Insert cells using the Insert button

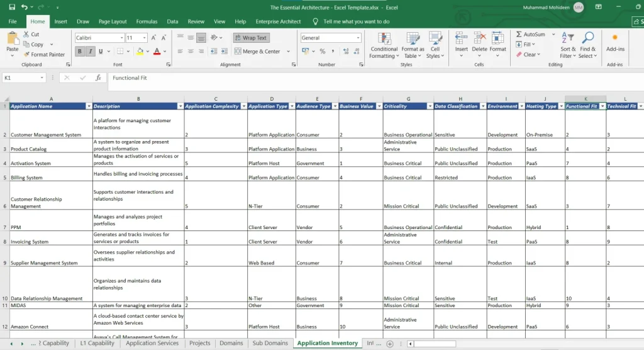[x=461, y=45]
